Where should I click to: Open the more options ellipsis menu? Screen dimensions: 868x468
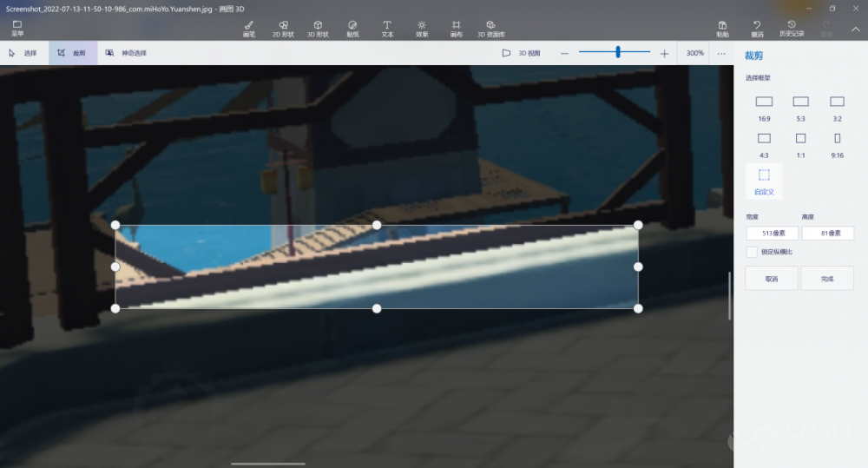click(x=721, y=53)
